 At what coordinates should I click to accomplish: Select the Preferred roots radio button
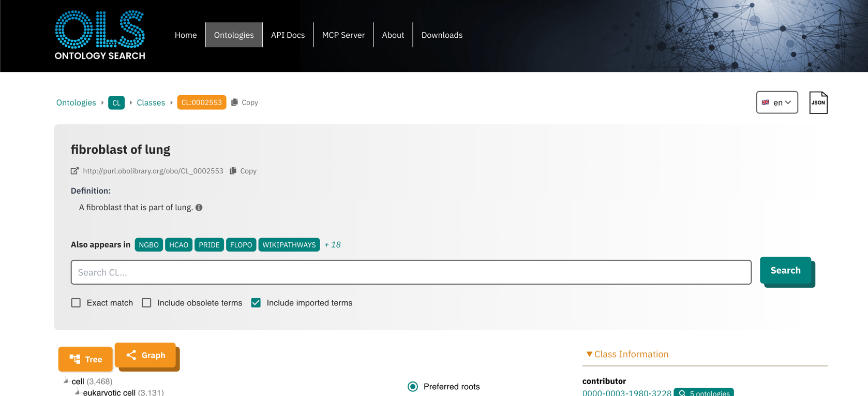(413, 387)
